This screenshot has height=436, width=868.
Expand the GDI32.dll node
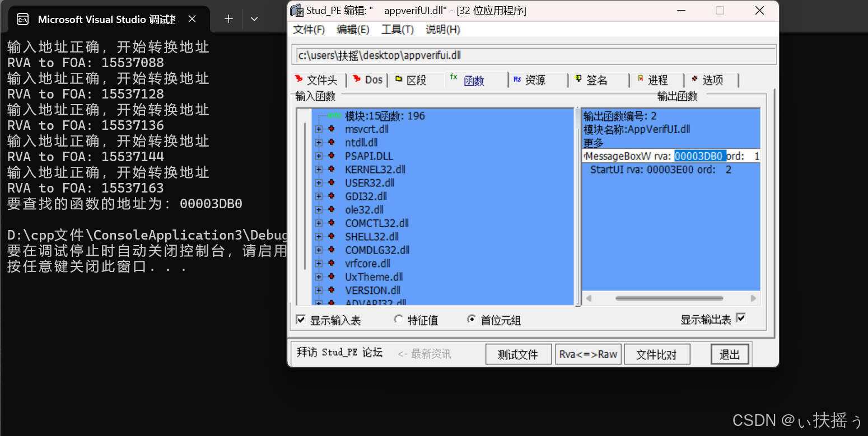(319, 196)
